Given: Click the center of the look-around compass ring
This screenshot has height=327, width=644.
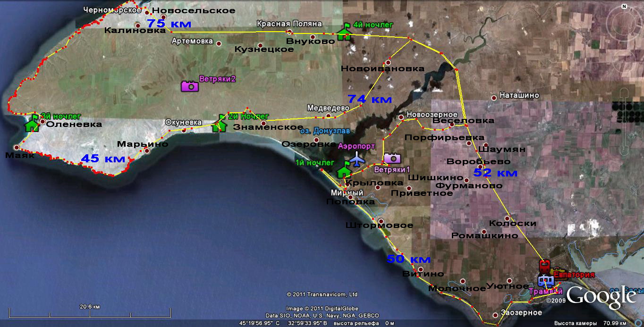Looking at the screenshot, I should click(x=624, y=24).
